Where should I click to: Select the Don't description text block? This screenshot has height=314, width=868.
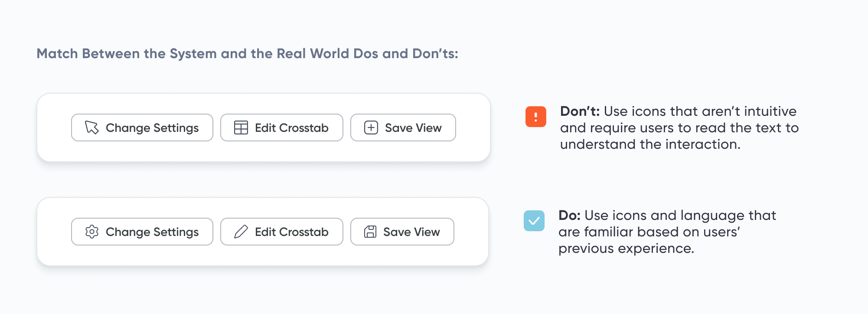679,128
